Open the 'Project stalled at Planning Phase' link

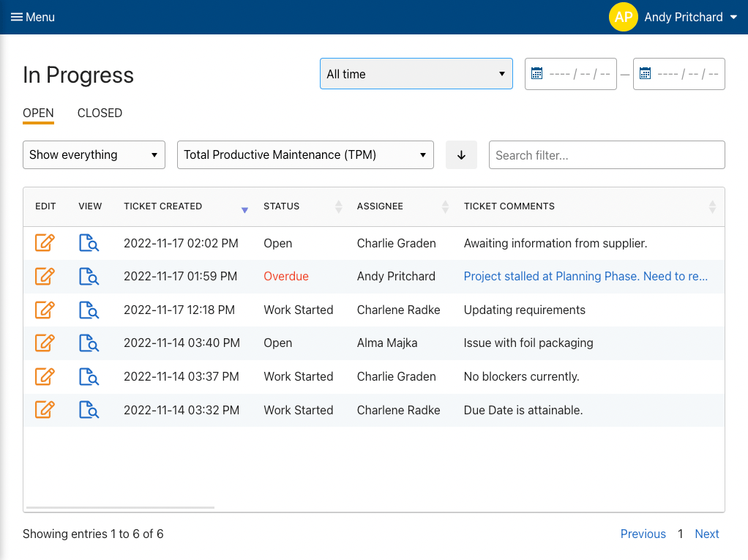pyautogui.click(x=586, y=276)
